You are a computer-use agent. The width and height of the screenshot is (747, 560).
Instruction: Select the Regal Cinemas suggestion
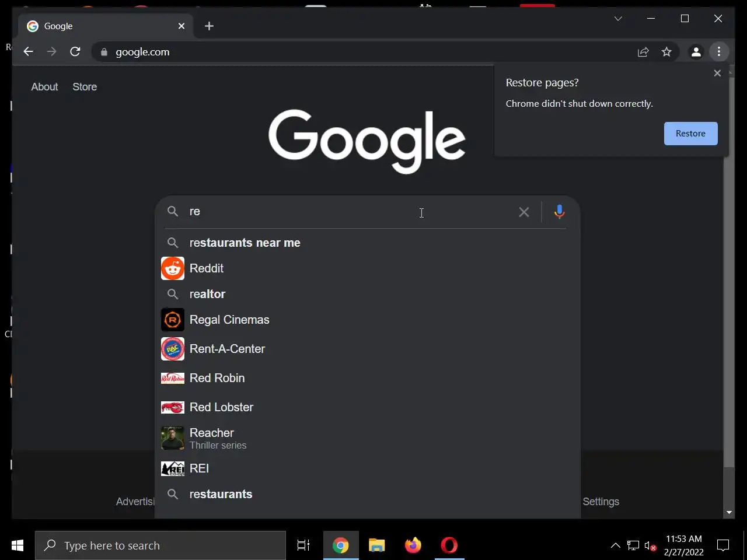point(368,320)
